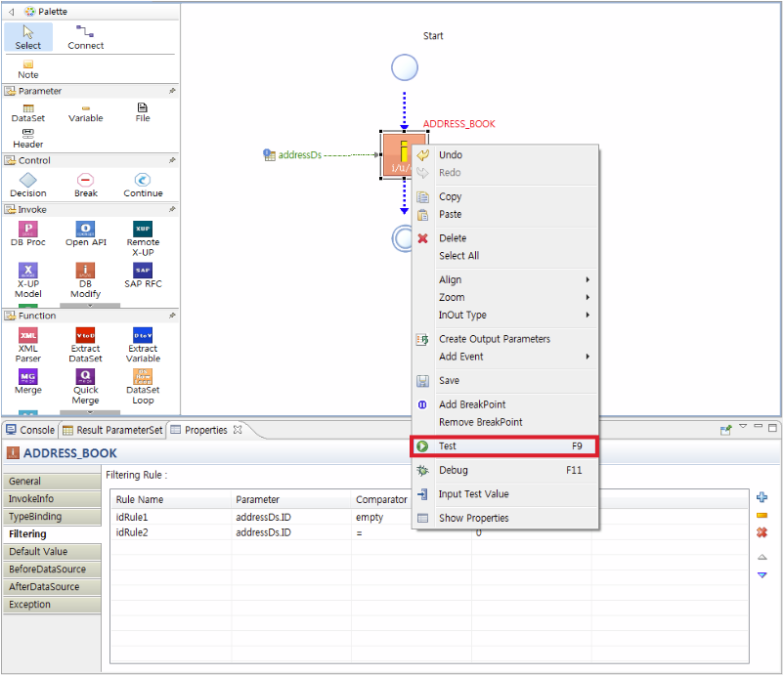Open the General properties section

(52, 482)
